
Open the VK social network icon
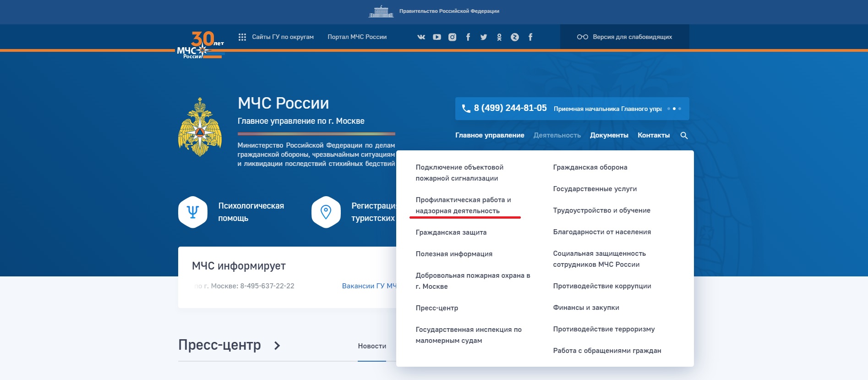(x=421, y=37)
